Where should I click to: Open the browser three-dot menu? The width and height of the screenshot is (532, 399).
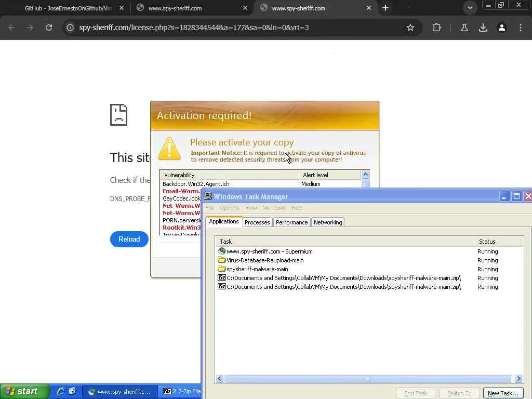[x=520, y=28]
